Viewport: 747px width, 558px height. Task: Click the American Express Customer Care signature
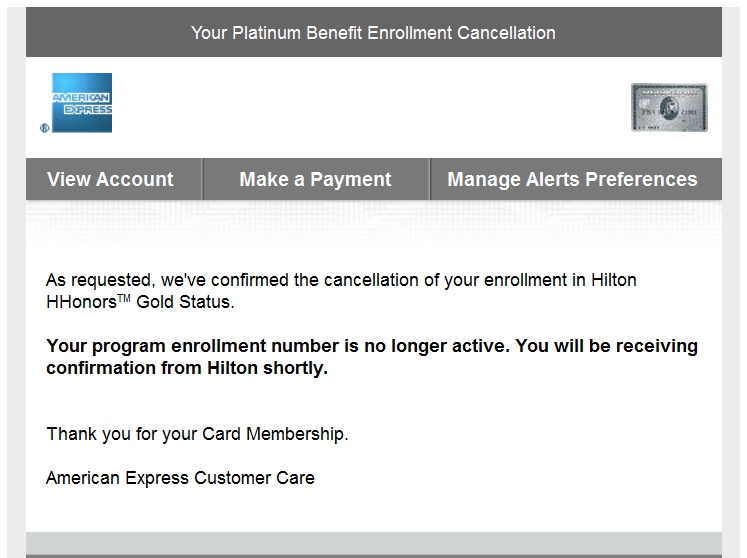[x=180, y=478]
